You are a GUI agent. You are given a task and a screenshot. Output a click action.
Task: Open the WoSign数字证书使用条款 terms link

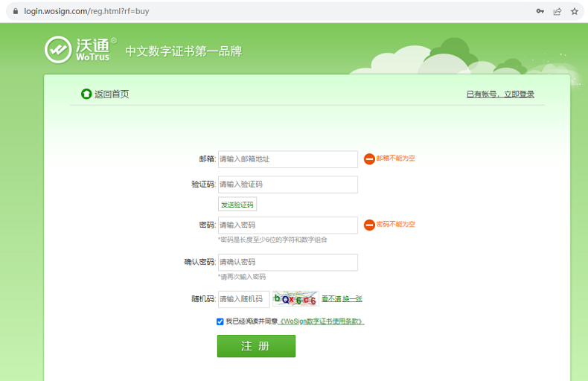322,322
